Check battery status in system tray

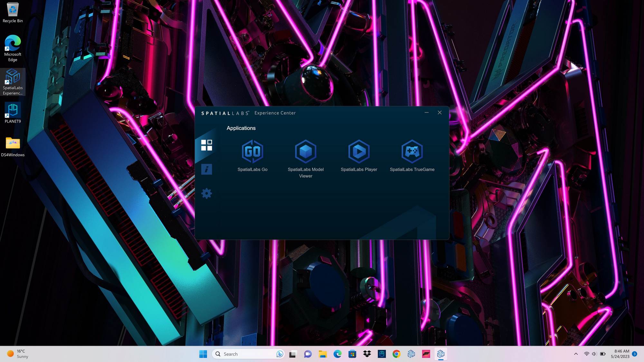click(x=603, y=354)
